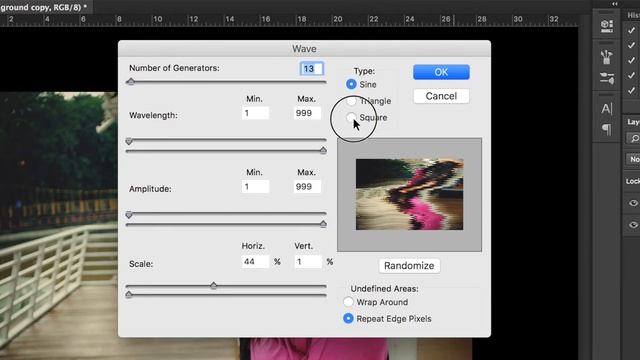Click the Scale Horiz. percent field
The image size is (640, 360).
256,262
